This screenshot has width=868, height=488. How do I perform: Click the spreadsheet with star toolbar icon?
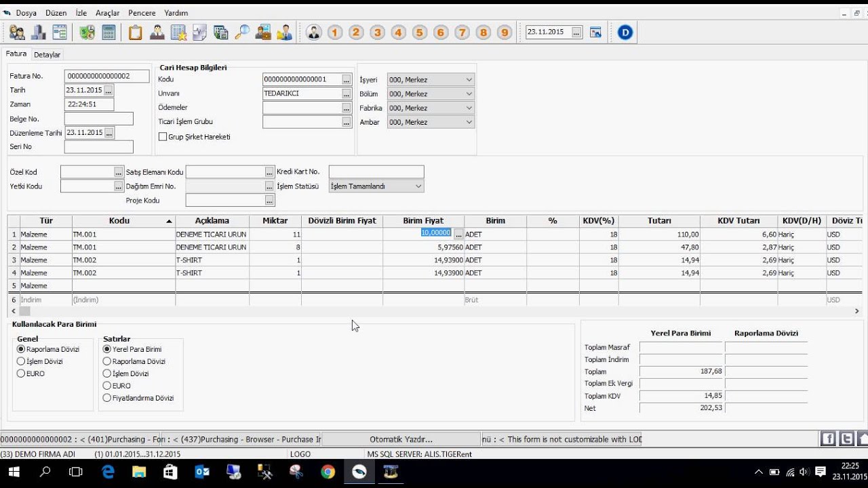[x=178, y=32]
